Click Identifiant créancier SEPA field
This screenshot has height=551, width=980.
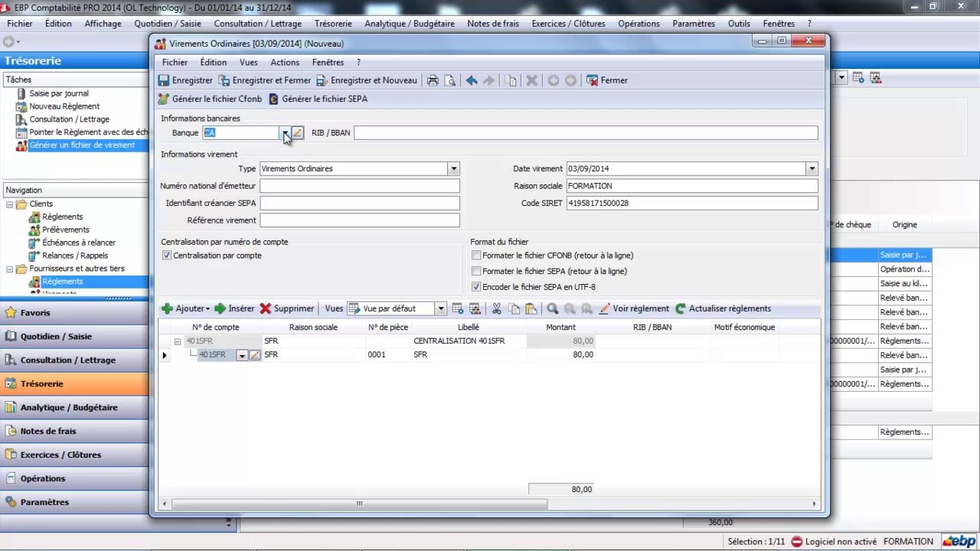point(360,203)
